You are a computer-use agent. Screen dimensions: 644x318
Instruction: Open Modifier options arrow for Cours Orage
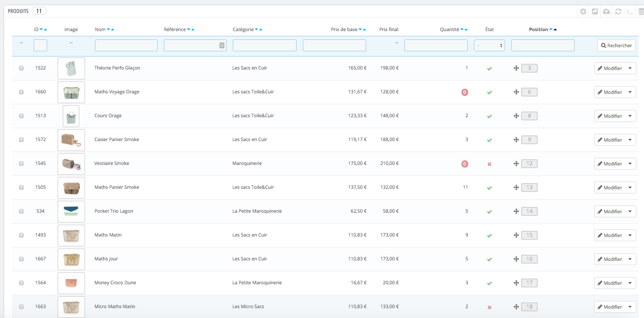click(x=629, y=116)
